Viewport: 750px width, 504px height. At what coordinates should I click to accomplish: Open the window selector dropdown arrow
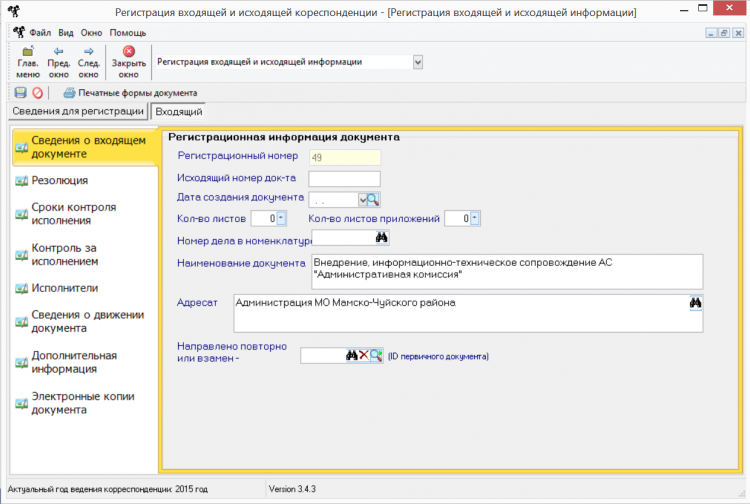pyautogui.click(x=418, y=62)
